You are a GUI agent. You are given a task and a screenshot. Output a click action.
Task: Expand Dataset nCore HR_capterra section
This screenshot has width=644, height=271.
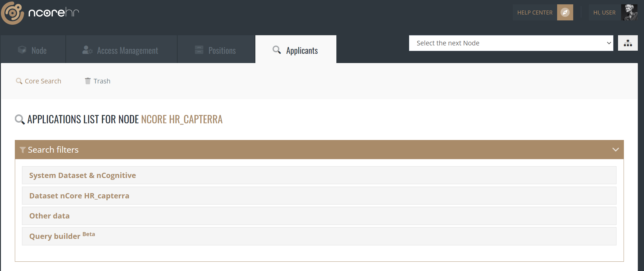319,196
